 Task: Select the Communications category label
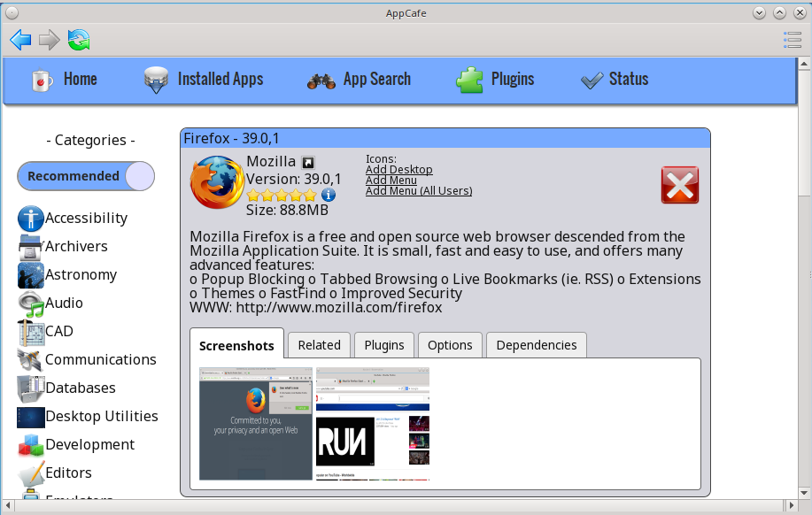(101, 360)
